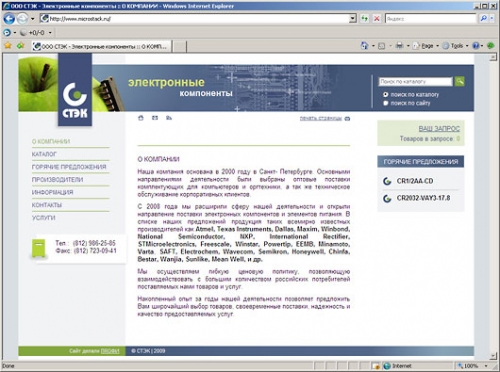Screen dimensions: 500x372
Task: Click the Feeds toolbar icon
Action: tap(382, 46)
